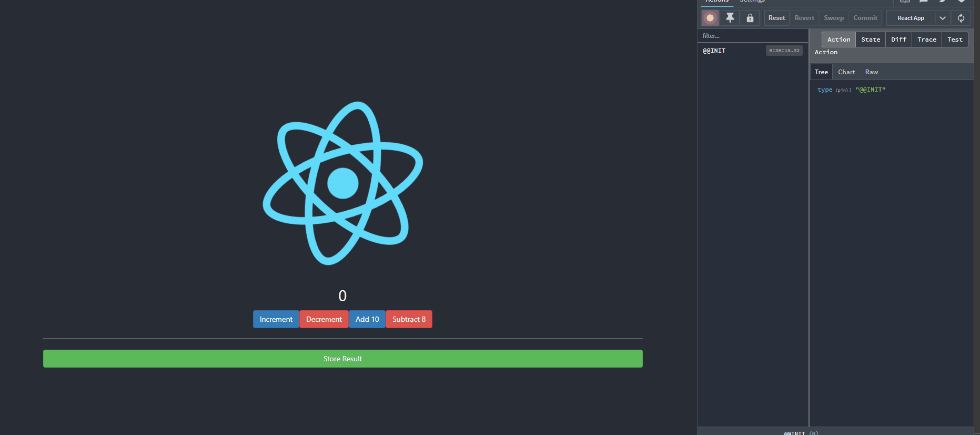The height and width of the screenshot is (435, 980).
Task: Click the Revert button
Action: [x=804, y=18]
